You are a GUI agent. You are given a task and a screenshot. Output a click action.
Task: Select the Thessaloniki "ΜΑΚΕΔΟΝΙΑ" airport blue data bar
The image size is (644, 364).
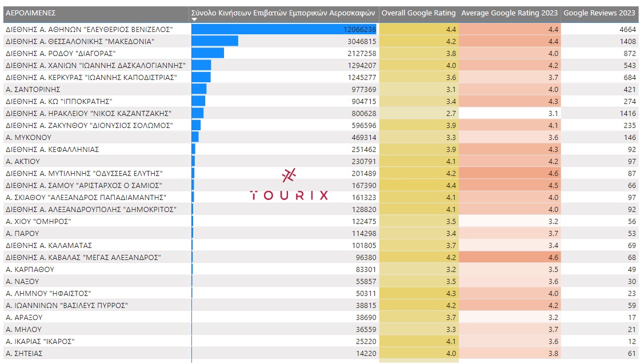pos(215,41)
